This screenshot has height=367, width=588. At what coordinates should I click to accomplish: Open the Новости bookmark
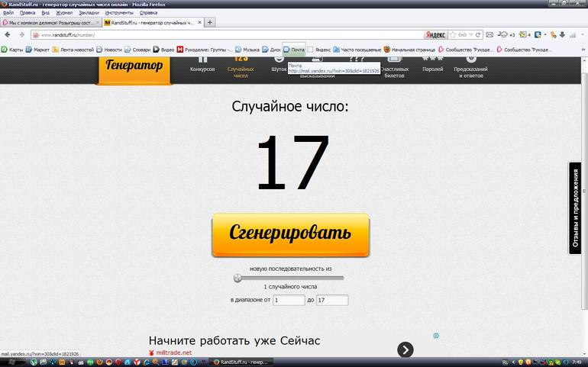(x=109, y=50)
